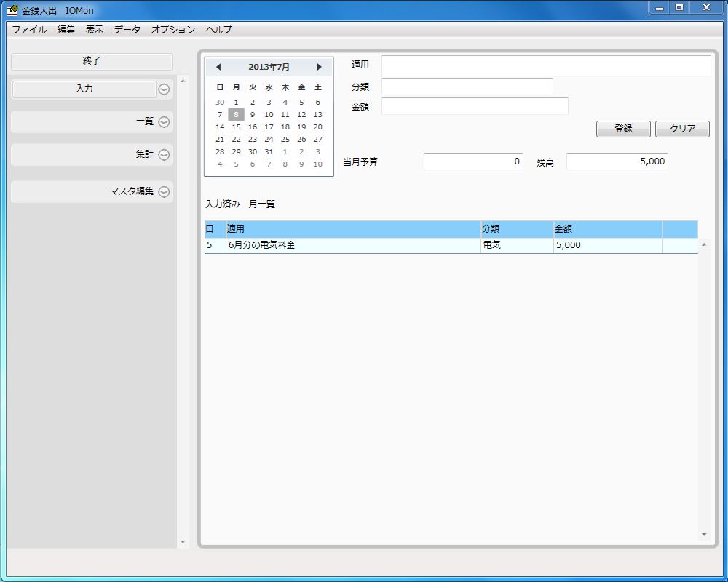This screenshot has height=582, width=728.
Task: Open the 表示 menu
Action: 94,30
